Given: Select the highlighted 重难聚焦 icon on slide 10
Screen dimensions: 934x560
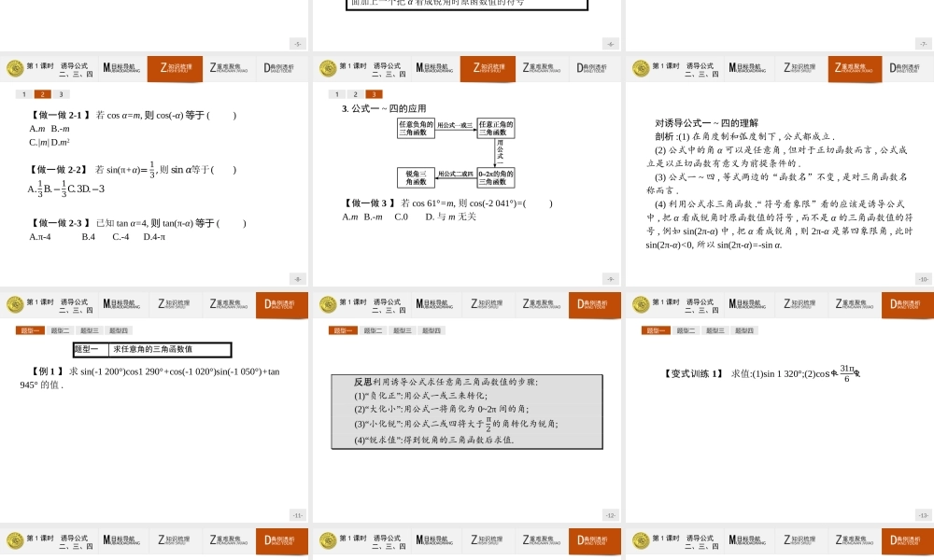Looking at the screenshot, I should click(x=853, y=68).
